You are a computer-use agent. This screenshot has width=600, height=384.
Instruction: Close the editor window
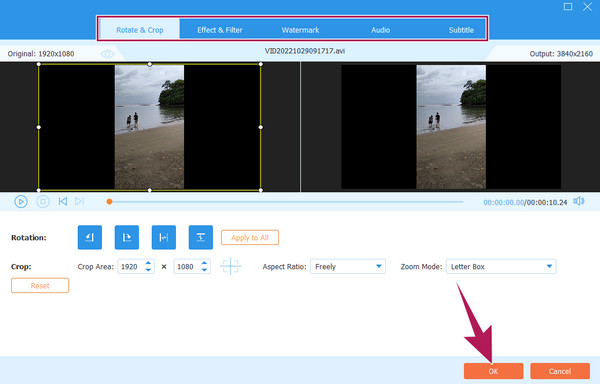(587, 7)
